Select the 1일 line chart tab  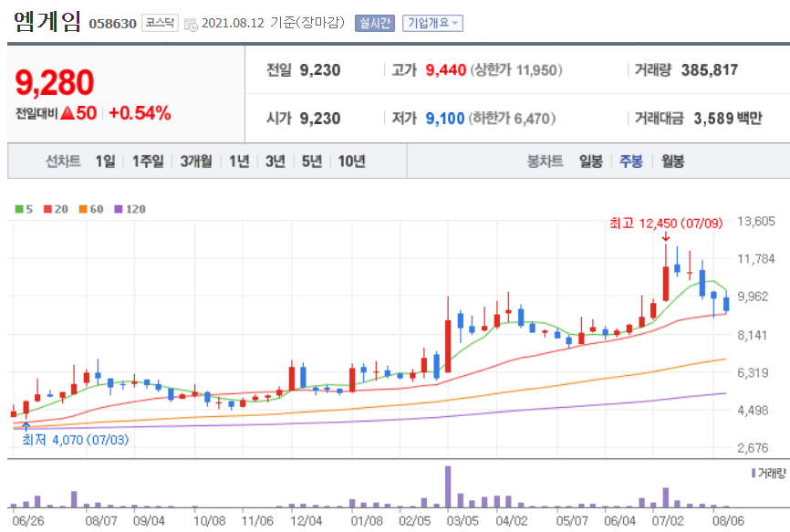(105, 162)
